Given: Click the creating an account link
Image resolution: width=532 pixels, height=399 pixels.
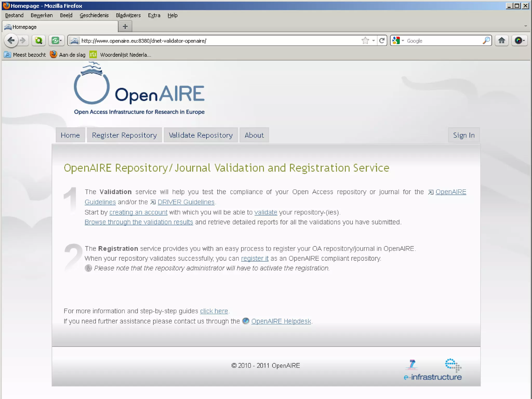Looking at the screenshot, I should coord(138,212).
